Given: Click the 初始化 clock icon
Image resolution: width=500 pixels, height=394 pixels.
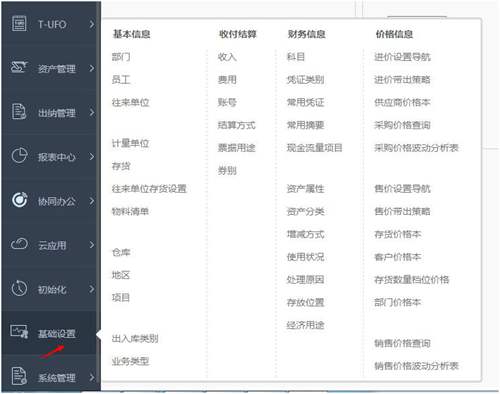Looking at the screenshot, I should [19, 288].
